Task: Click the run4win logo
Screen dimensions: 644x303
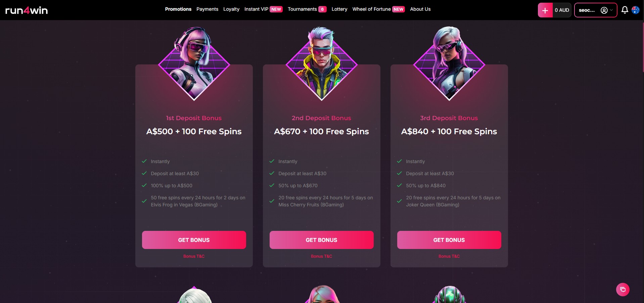Action: (27, 10)
